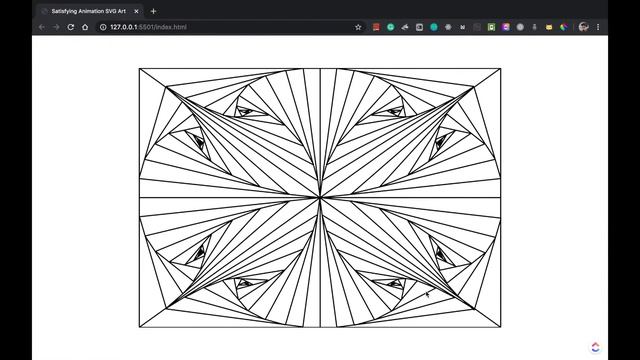640x360 pixels.
Task: Click the SVG geometric art drawing
Action: coord(320,198)
